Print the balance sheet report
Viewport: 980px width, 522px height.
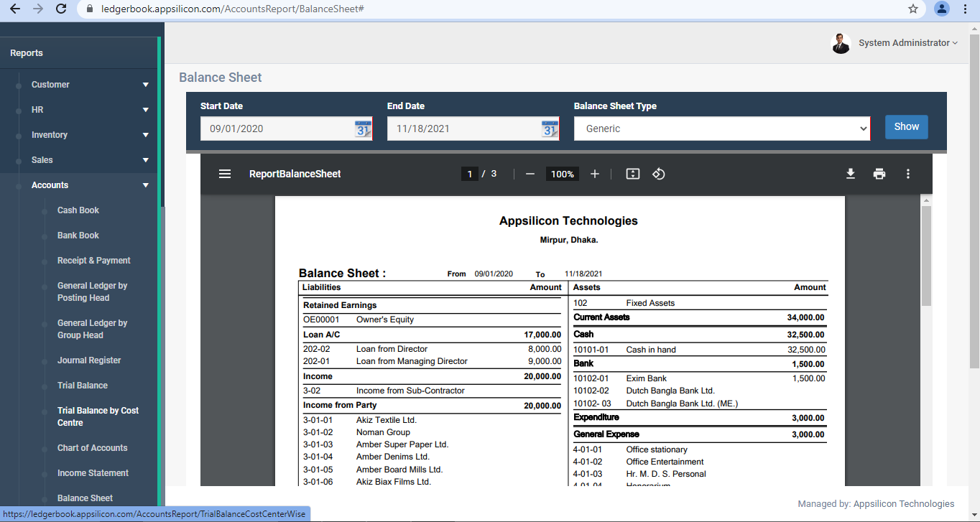pyautogui.click(x=879, y=174)
